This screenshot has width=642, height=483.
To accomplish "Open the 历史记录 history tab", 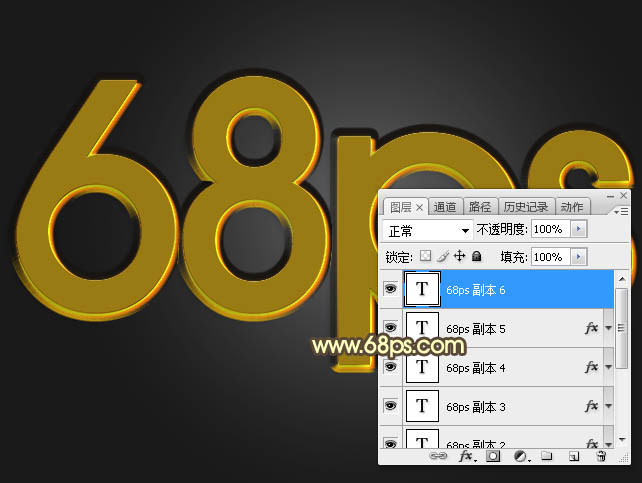I will point(526,207).
